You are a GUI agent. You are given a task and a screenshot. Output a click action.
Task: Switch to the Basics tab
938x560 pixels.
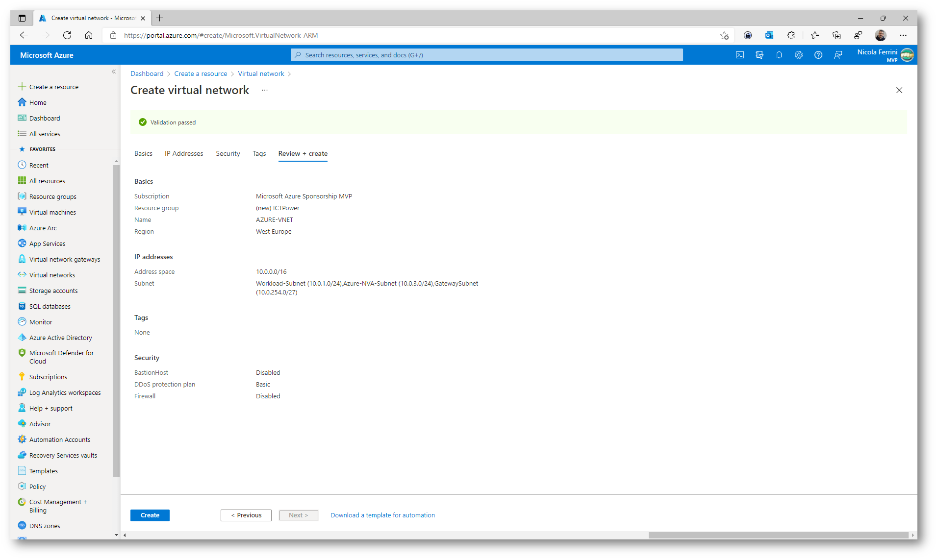click(143, 154)
